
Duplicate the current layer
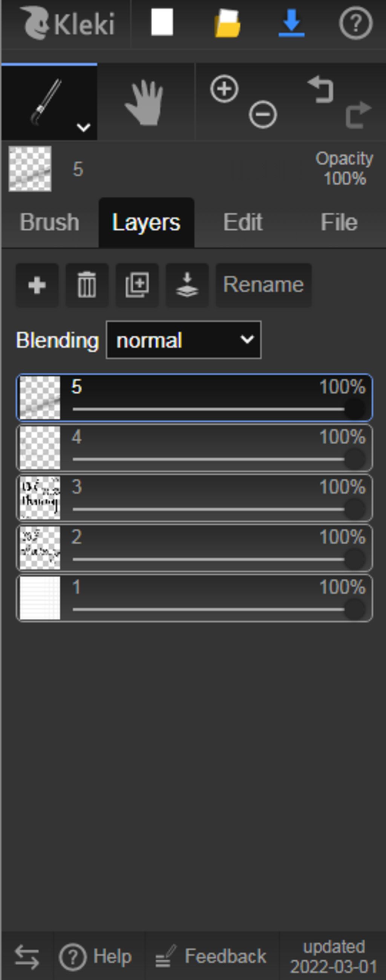[137, 285]
